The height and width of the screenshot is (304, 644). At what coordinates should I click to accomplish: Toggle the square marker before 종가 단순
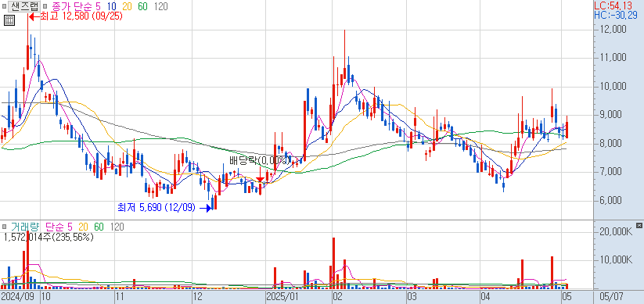(45, 6)
